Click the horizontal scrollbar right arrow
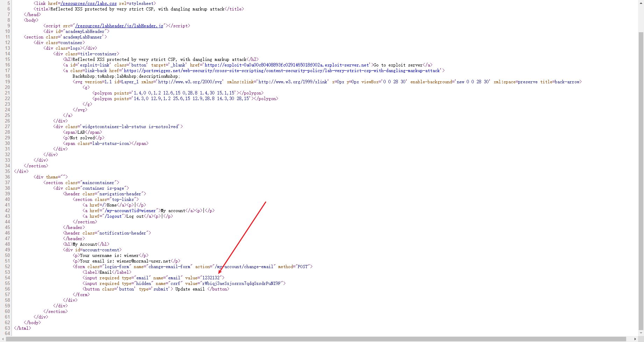This screenshot has height=342, width=644. pos(635,339)
